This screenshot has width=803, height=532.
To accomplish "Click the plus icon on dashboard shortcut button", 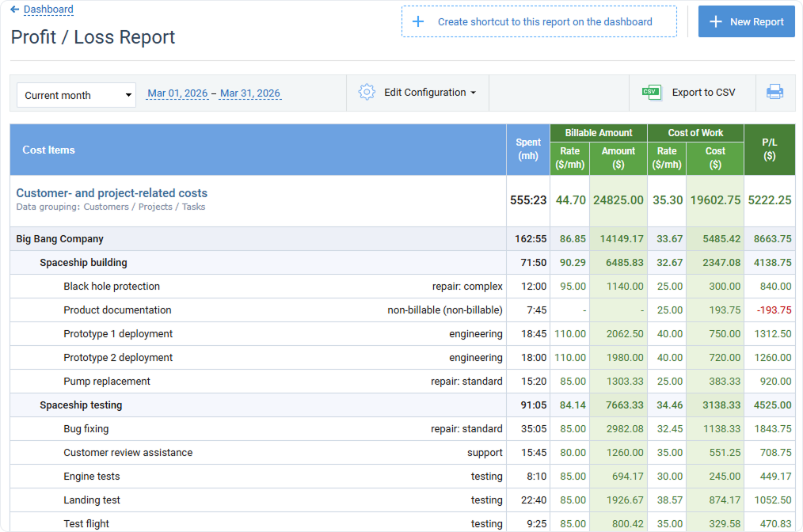I will coord(418,21).
